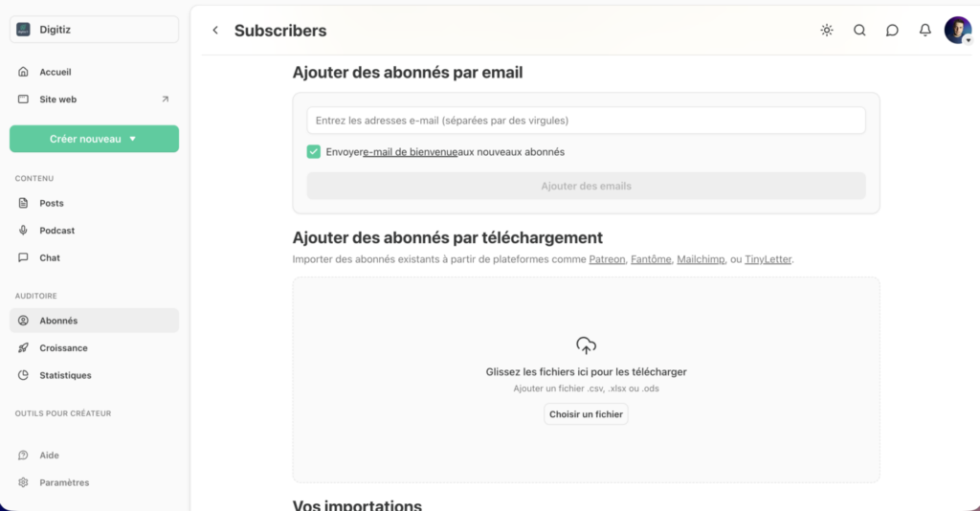The height and width of the screenshot is (511, 980).
Task: Open the Digitiz publication switcher
Action: pos(95,30)
